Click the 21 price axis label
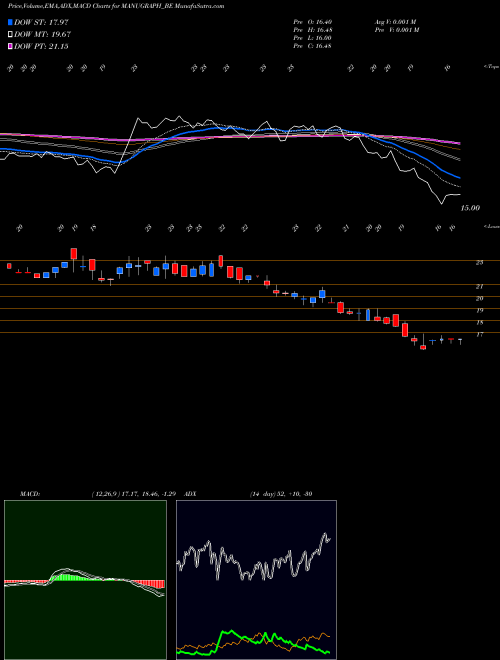The width and height of the screenshot is (500, 660). pyautogui.click(x=479, y=287)
